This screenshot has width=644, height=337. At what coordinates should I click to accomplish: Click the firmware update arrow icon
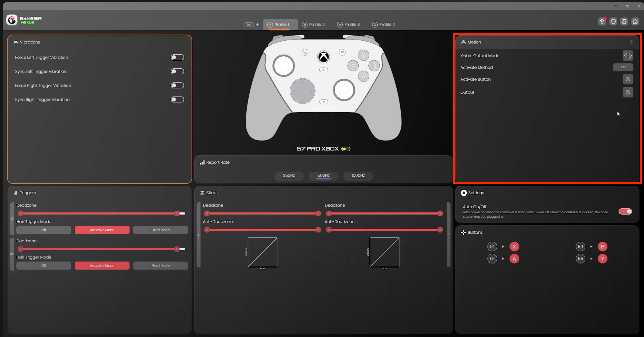pyautogui.click(x=602, y=21)
